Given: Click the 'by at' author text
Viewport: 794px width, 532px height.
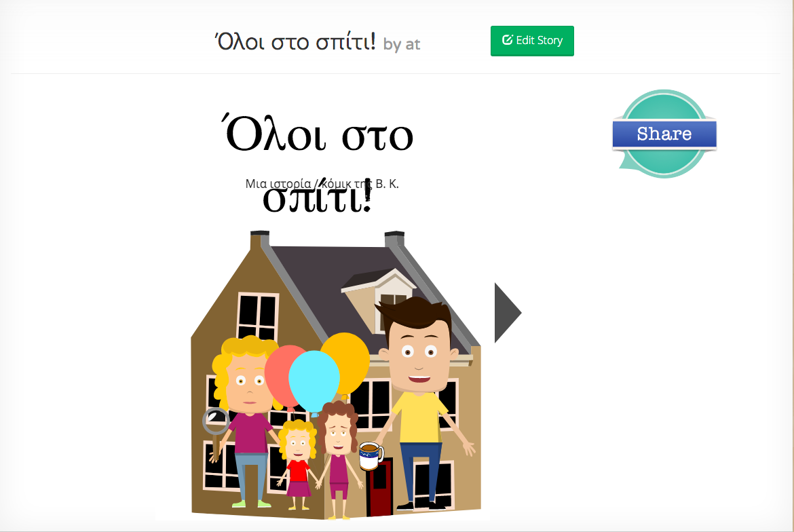Looking at the screenshot, I should 402,44.
